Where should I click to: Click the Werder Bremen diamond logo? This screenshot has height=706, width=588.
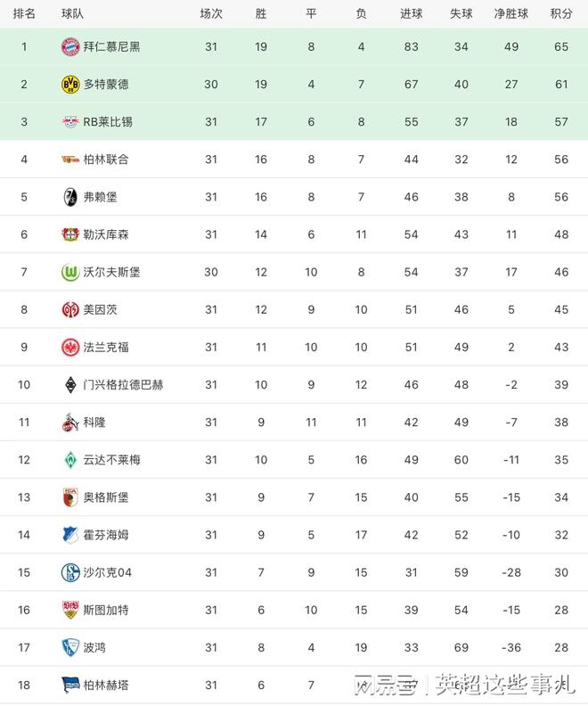pos(70,460)
